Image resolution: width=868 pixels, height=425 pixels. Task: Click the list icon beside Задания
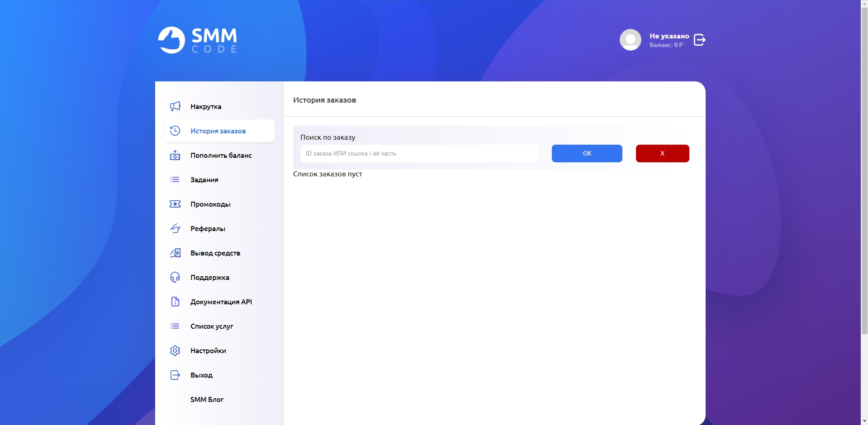[x=175, y=179]
